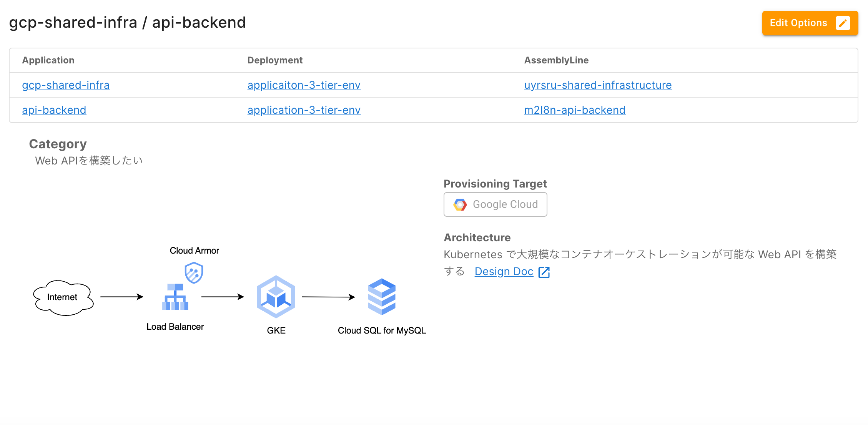
Task: Click the external link icon beside Design Doc
Action: [x=544, y=272]
